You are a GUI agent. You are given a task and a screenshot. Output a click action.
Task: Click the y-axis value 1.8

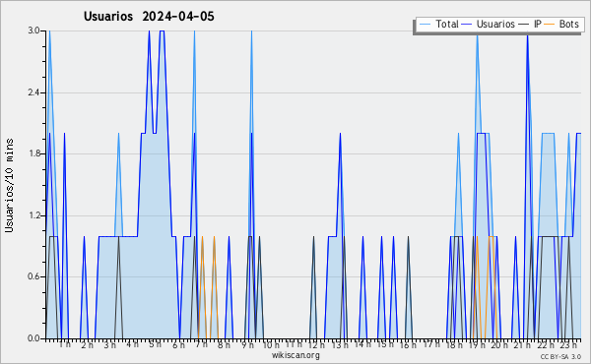(33, 153)
